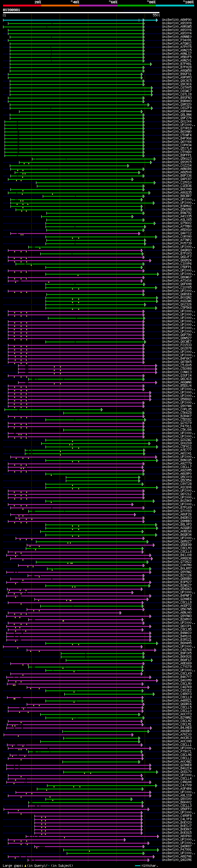Select hit label UniRef100_Q6P790
The height and width of the screenshot is (868, 197).
click(177, 335)
